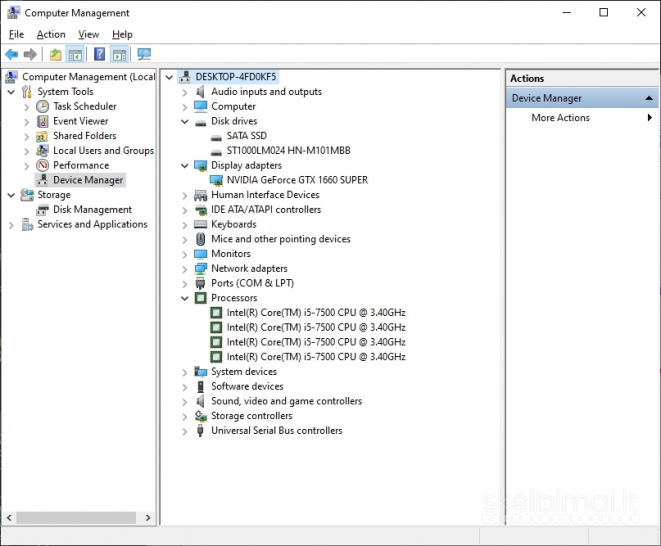
Task: Collapse the Display adapters category
Action: (x=185, y=166)
